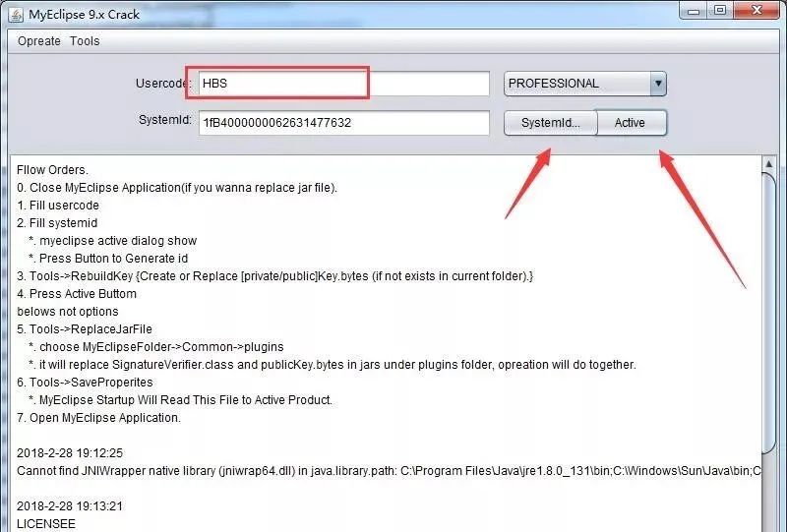Image resolution: width=787 pixels, height=532 pixels.
Task: Click the 'Fllow Orders.' line in log
Action: coord(52,170)
